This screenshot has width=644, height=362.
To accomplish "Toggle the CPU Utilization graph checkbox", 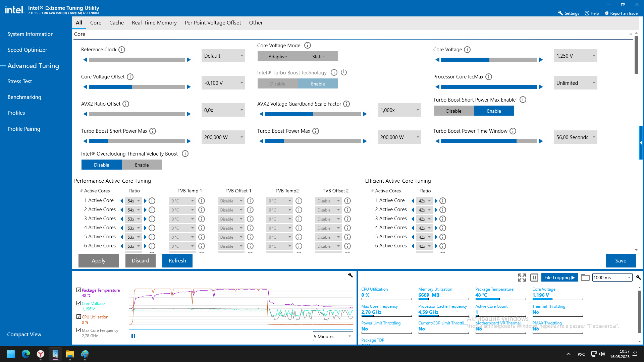I will coord(78,317).
